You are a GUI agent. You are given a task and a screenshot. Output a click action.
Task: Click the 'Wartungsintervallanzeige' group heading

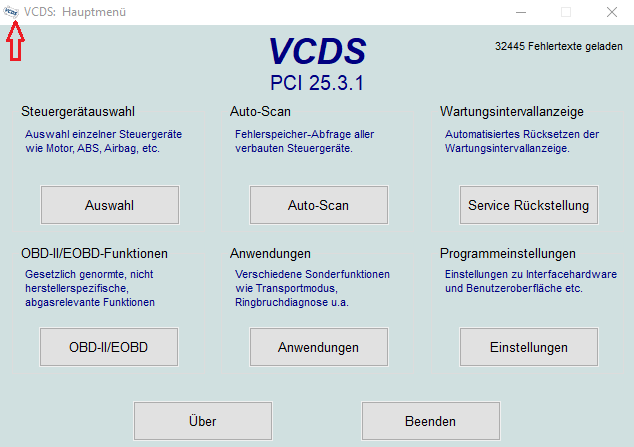(512, 112)
